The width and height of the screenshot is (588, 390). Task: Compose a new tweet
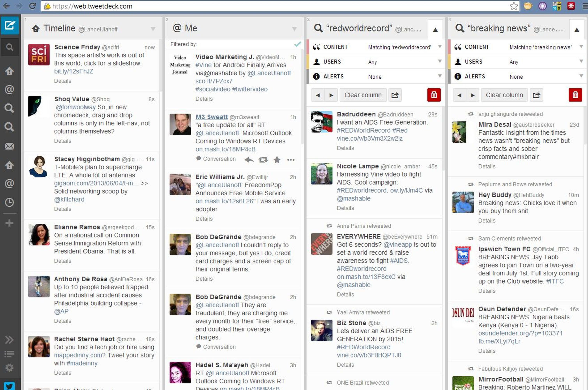[10, 26]
